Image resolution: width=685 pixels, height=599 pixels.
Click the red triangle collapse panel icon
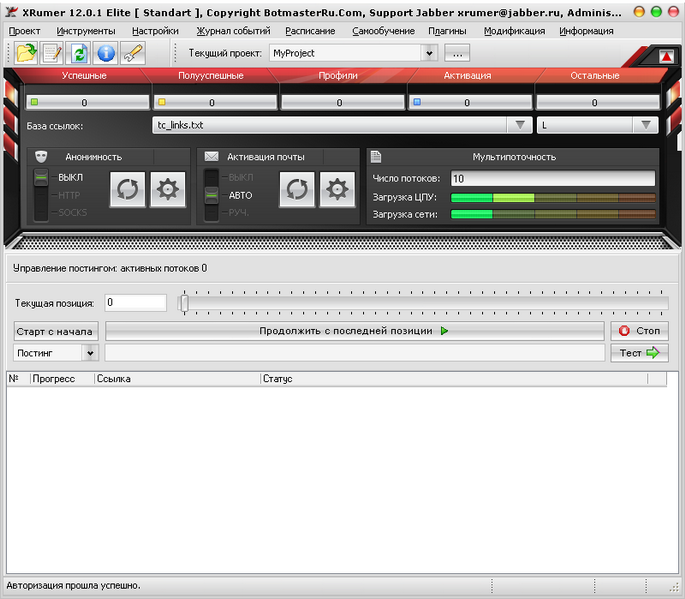click(666, 56)
